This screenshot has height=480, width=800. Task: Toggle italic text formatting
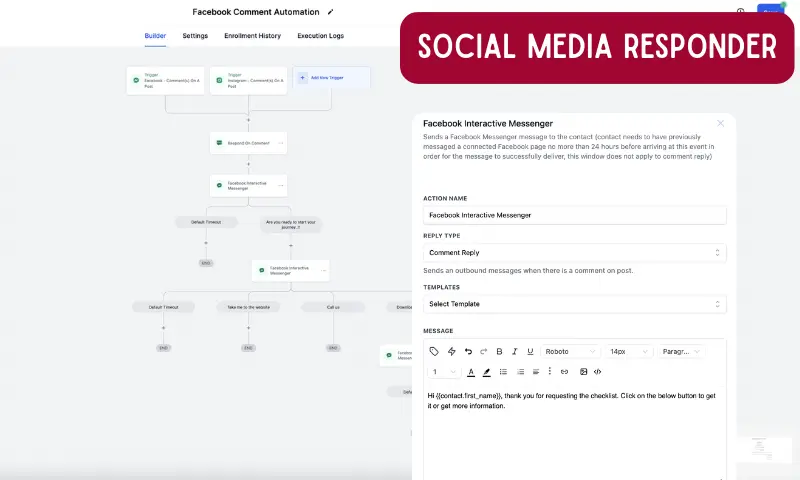point(514,352)
